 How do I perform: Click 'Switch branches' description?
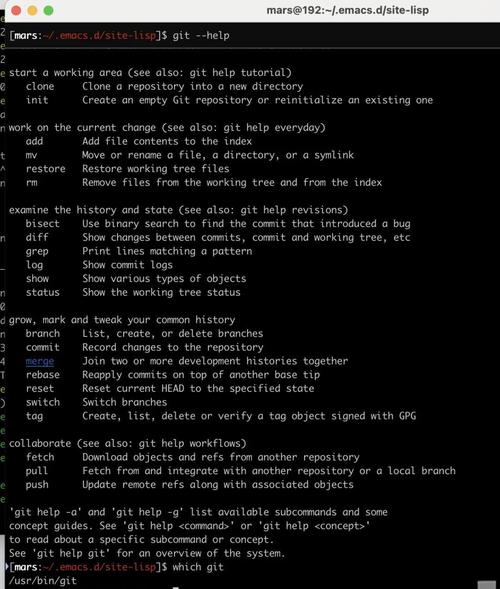pos(125,402)
